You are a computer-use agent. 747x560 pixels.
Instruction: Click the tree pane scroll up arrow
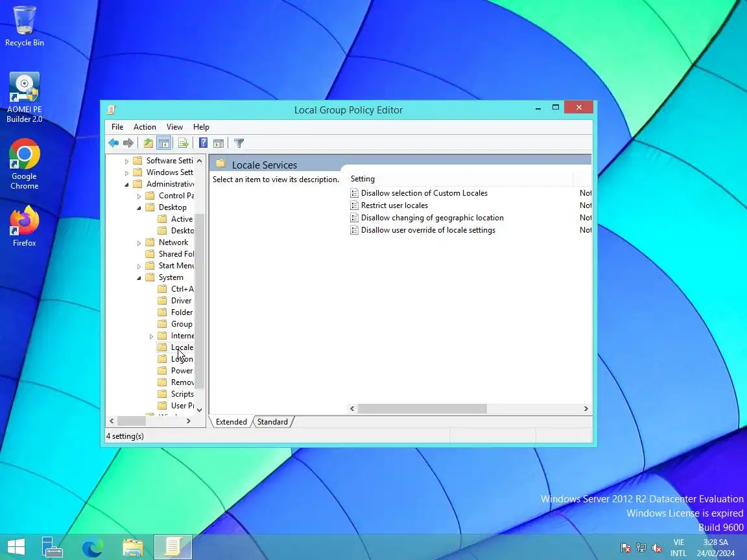pos(200,161)
